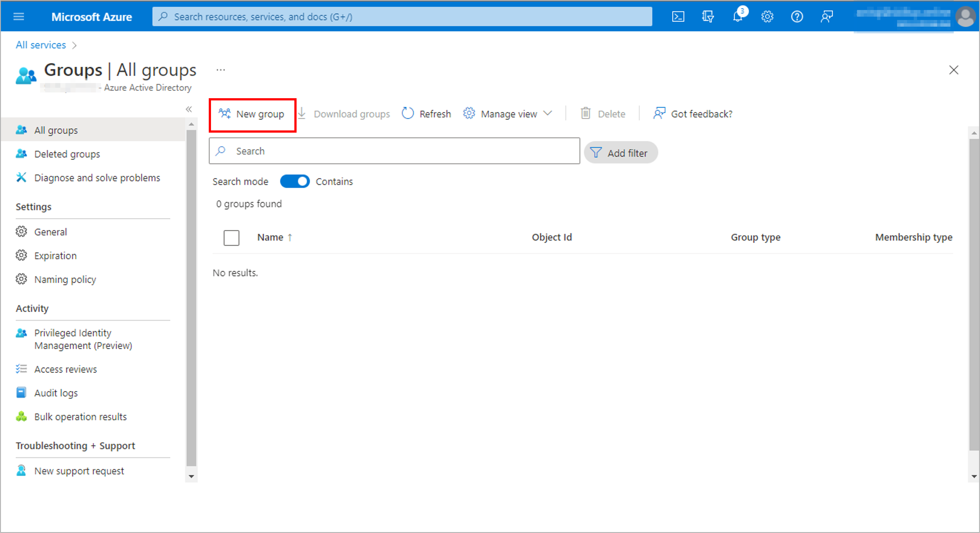Tick the select all groups checkbox
980x533 pixels.
pos(231,238)
